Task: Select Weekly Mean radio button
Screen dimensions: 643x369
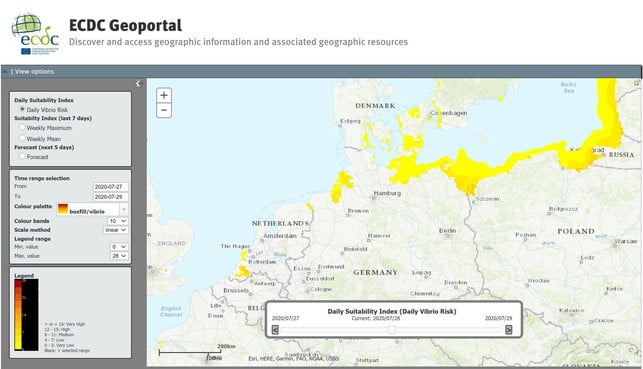Action: click(22, 138)
